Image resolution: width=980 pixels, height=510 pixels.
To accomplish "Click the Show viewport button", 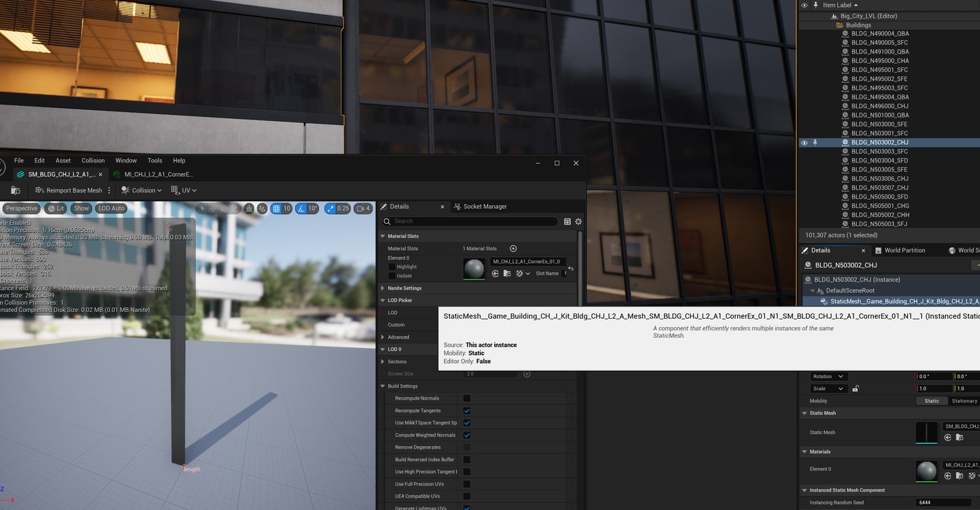I will tap(82, 208).
